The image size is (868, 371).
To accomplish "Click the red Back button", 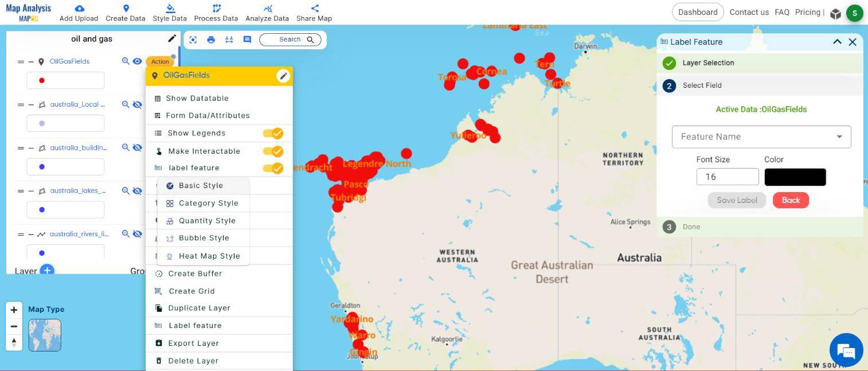I will 791,200.
